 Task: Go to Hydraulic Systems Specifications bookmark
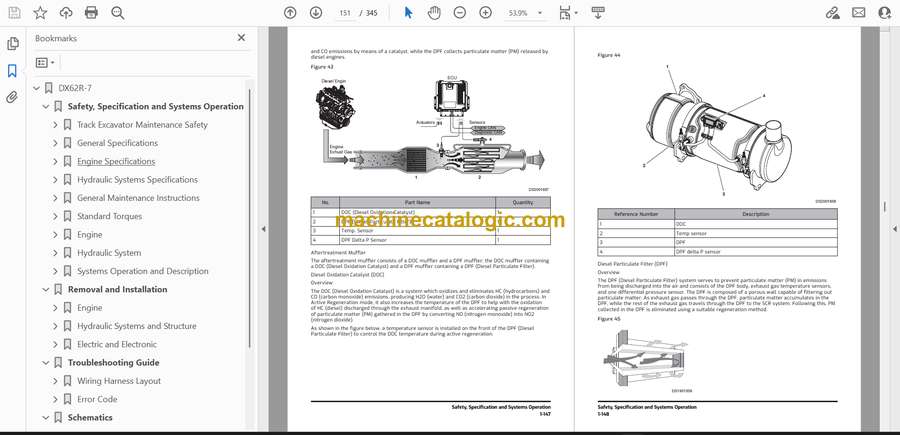pos(137,180)
